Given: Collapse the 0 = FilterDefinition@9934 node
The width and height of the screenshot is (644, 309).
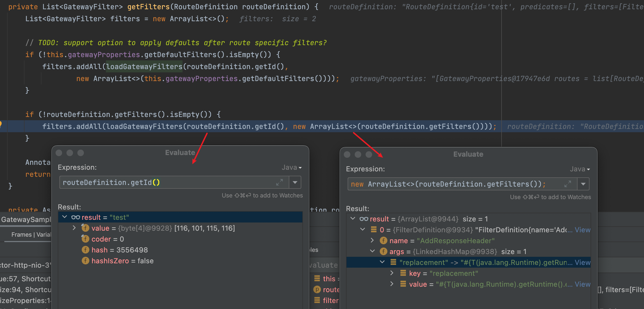Looking at the screenshot, I should tap(363, 230).
